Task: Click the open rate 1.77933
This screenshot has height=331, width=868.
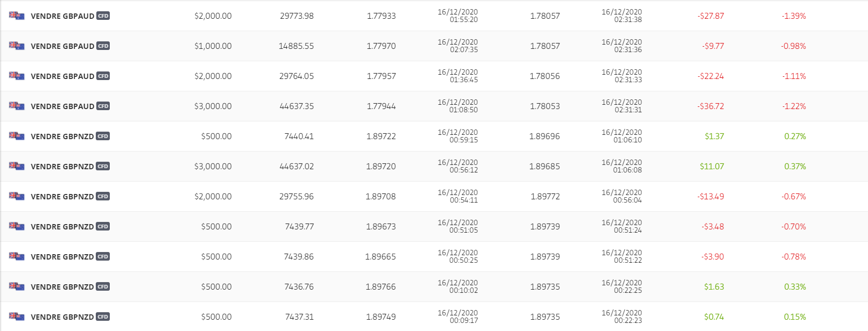Action: [381, 16]
